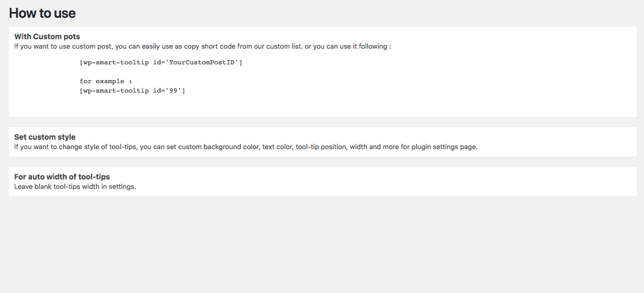The height and width of the screenshot is (293, 644).
Task: Click the tool-tips style description text
Action: [x=246, y=146]
